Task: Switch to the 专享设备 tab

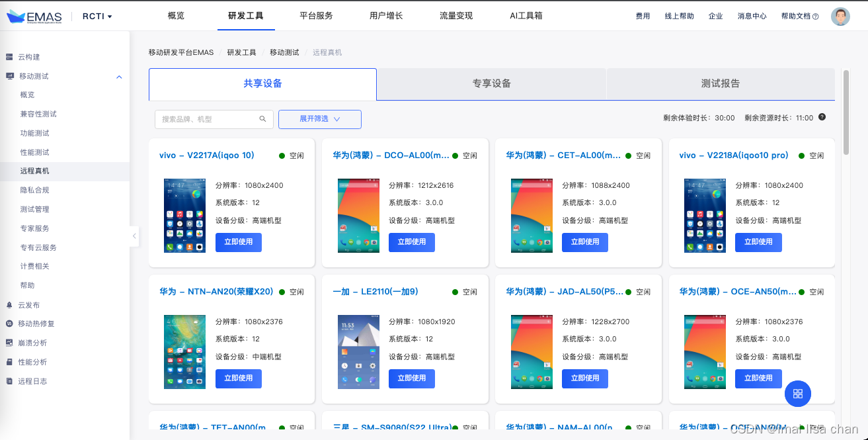Action: [x=491, y=84]
